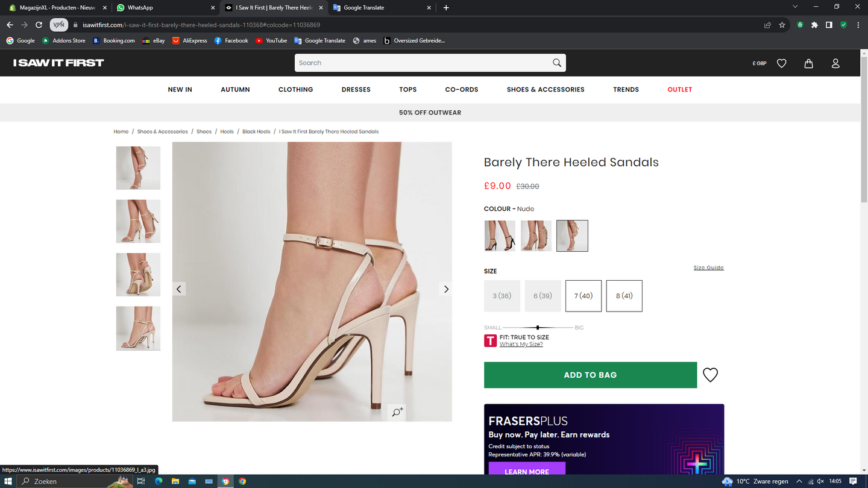Add sandals to wishlist with heart
The height and width of the screenshot is (488, 868).
click(710, 375)
